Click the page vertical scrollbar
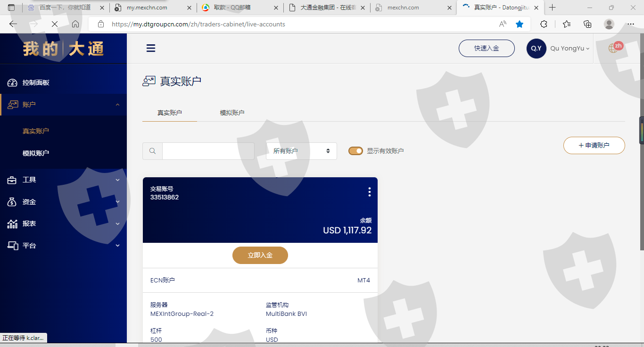Viewport: 644px width, 347px height. (641, 141)
